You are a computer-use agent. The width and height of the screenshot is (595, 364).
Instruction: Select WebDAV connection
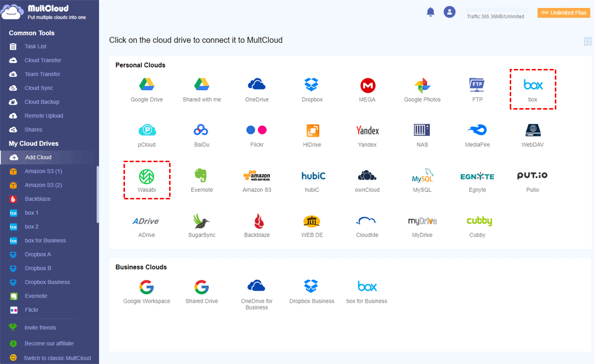(x=533, y=135)
